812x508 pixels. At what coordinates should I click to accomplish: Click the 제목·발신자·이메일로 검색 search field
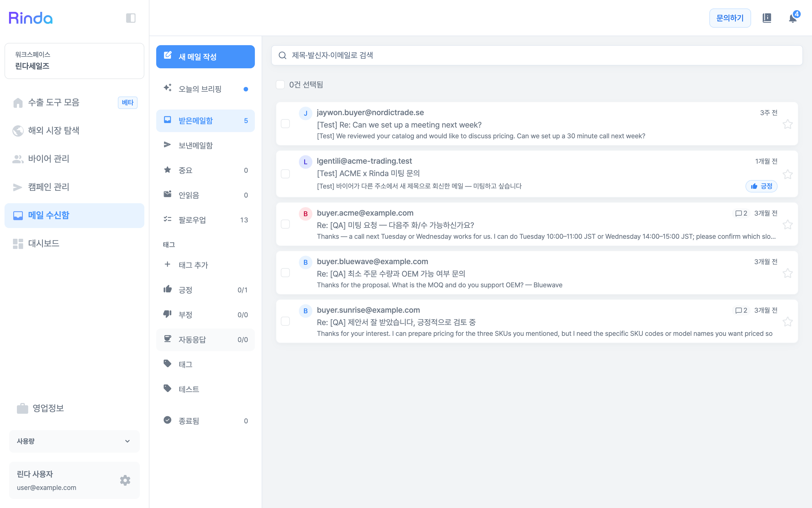(537, 55)
